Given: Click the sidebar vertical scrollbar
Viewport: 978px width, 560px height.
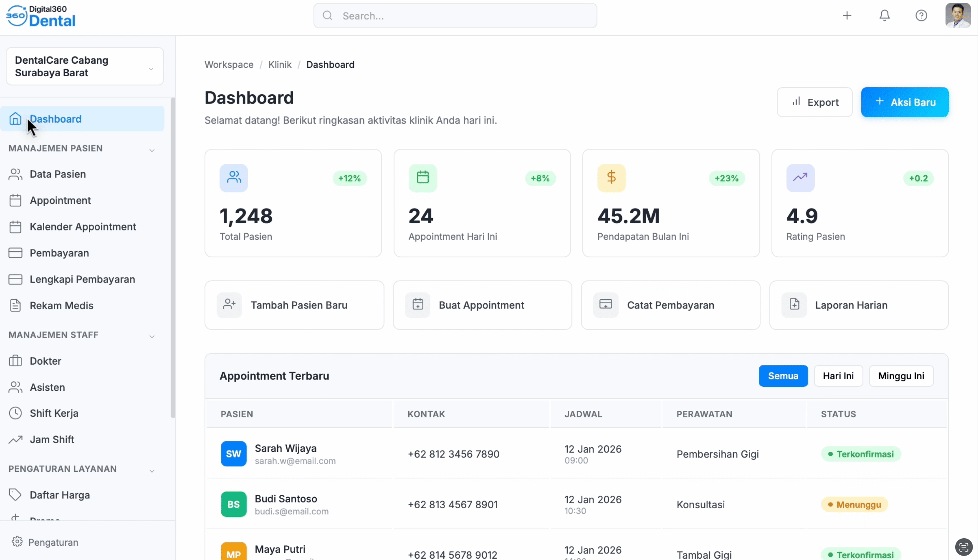Looking at the screenshot, I should point(173,258).
